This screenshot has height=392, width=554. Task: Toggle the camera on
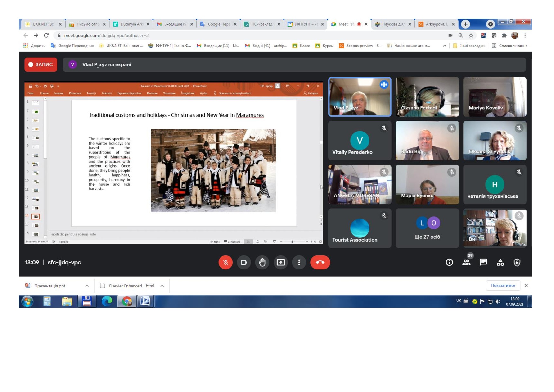pos(244,262)
